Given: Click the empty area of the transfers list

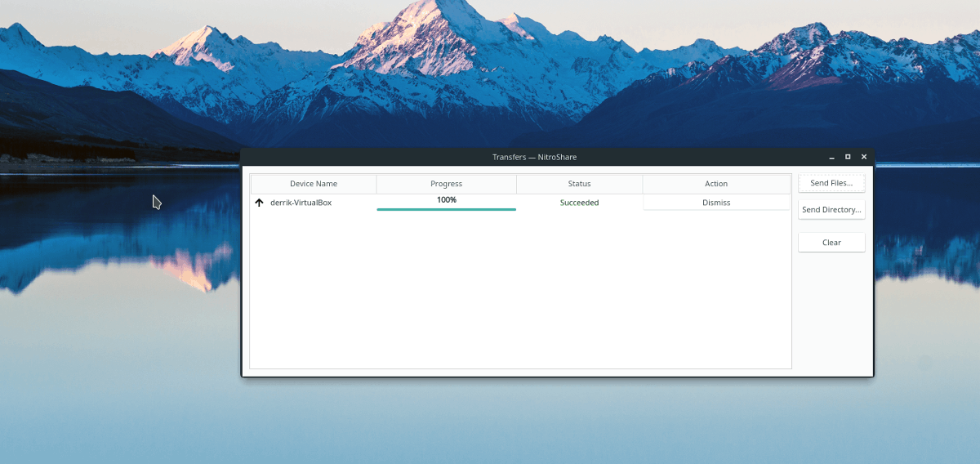Looking at the screenshot, I should (519, 294).
